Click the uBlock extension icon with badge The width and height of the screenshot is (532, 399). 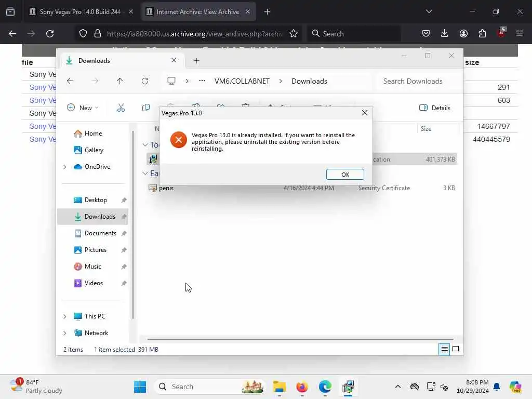click(x=501, y=33)
